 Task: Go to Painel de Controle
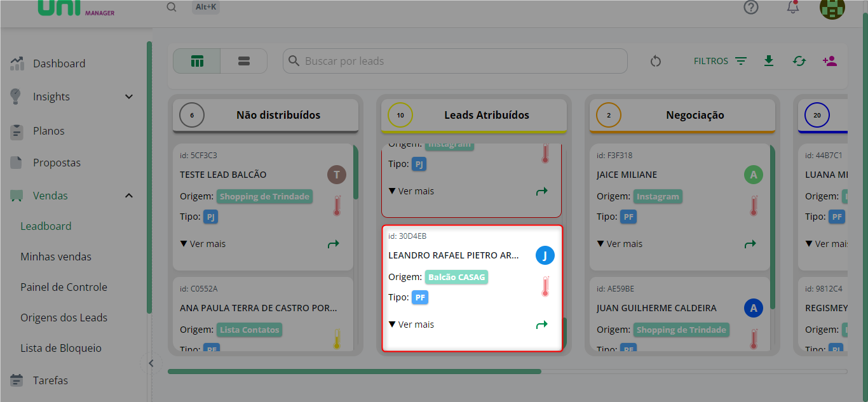pos(64,287)
